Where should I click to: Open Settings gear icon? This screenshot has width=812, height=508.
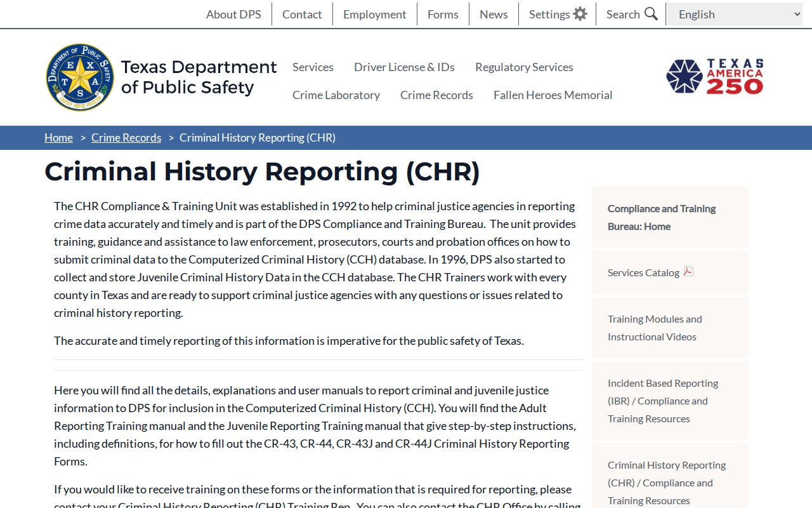580,14
